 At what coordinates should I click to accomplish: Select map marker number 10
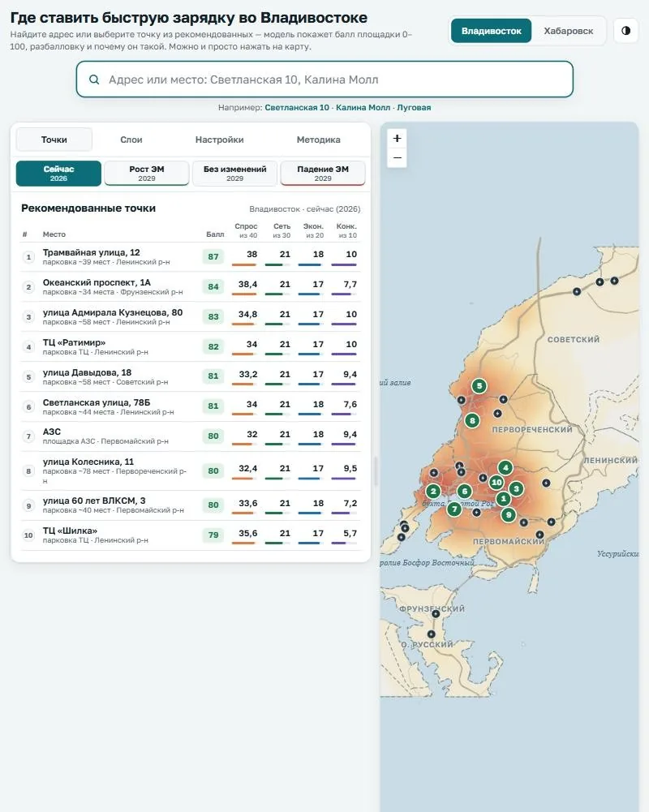tap(496, 482)
